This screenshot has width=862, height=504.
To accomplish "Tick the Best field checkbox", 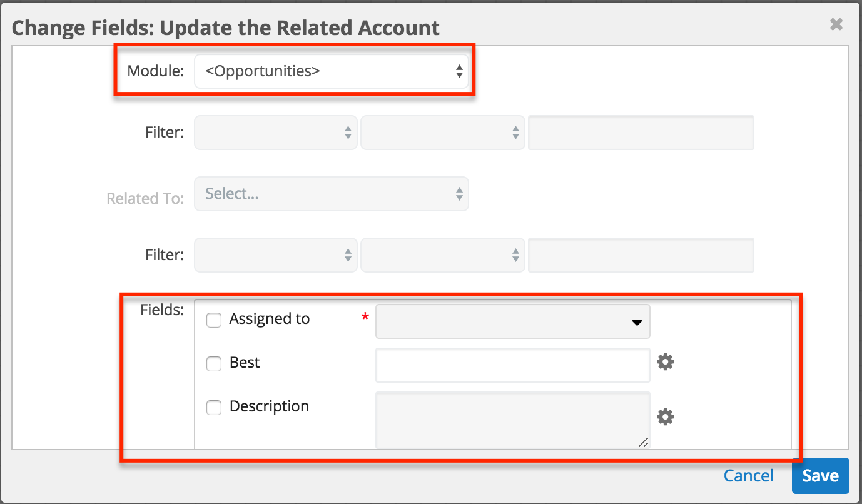I will click(x=214, y=364).
